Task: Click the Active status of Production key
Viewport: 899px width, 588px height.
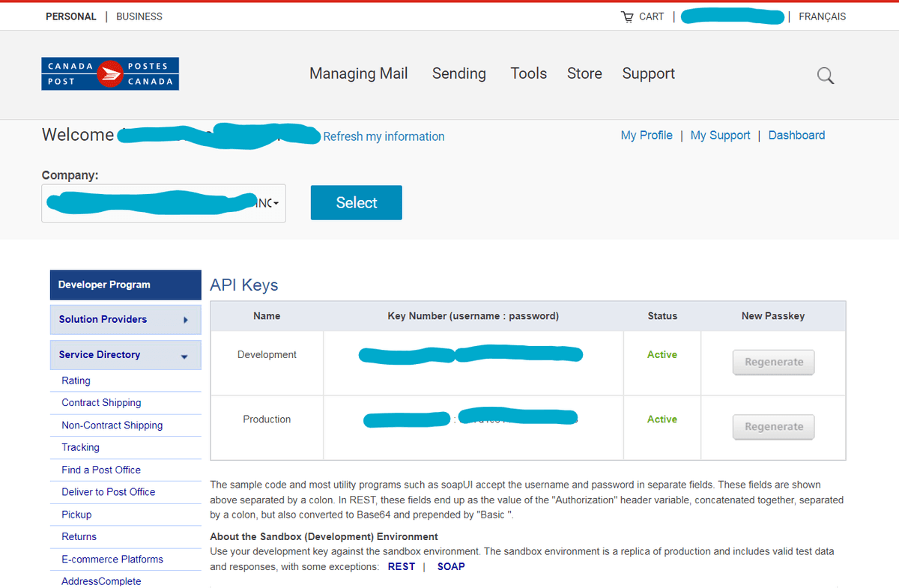Action: click(x=662, y=419)
